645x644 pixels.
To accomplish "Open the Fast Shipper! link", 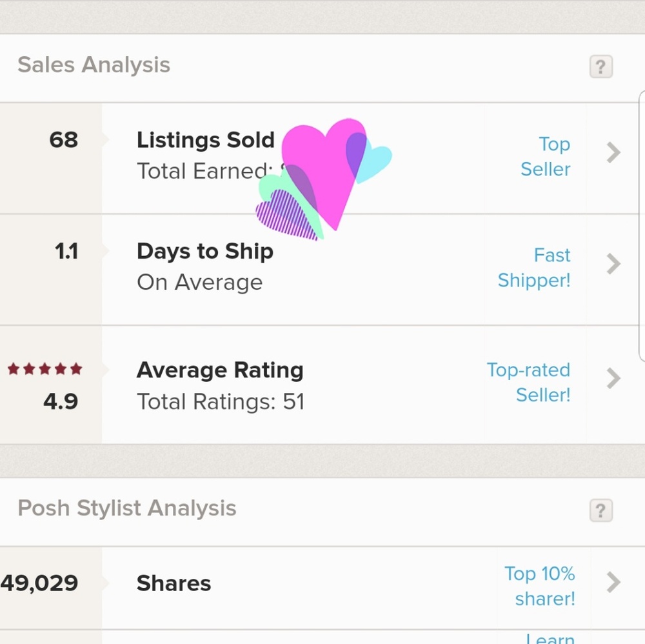I will (535, 268).
